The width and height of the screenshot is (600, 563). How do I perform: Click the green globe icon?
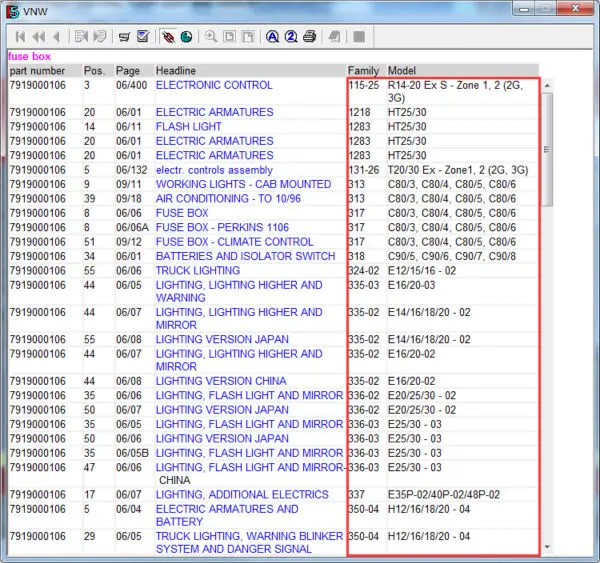point(186,37)
